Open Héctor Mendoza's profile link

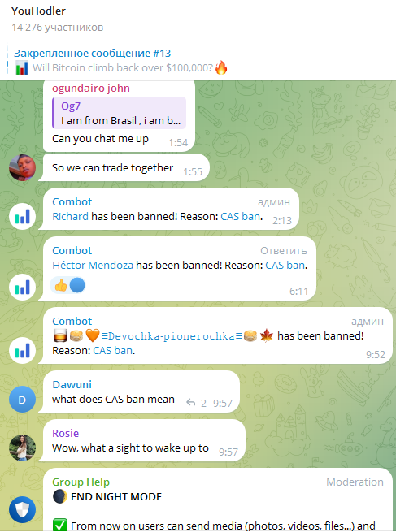[x=93, y=265]
